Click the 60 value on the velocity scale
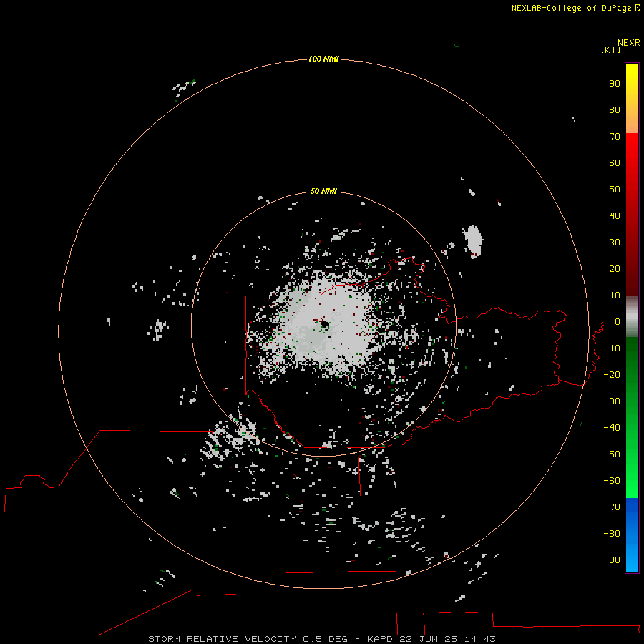This screenshot has width=644, height=644. (615, 162)
